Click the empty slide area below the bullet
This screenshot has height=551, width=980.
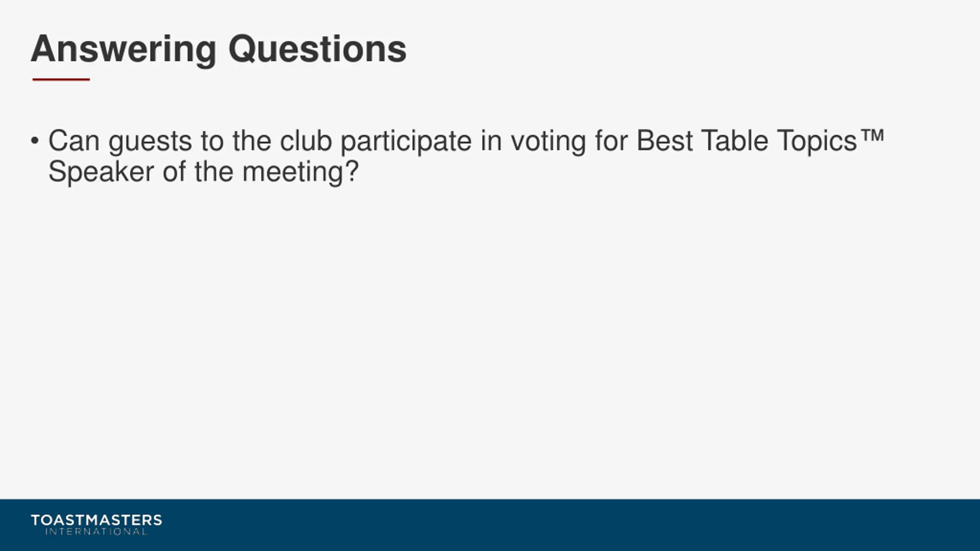pos(490,337)
